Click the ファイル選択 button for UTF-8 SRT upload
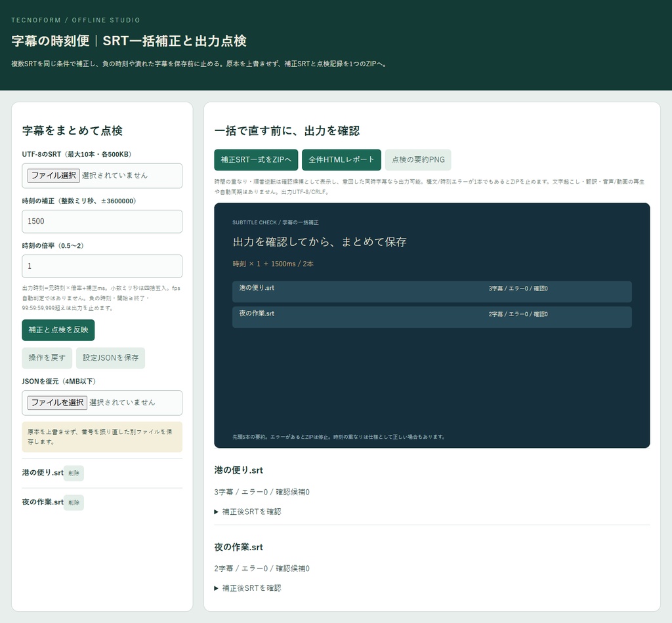The image size is (672, 623). click(x=54, y=176)
